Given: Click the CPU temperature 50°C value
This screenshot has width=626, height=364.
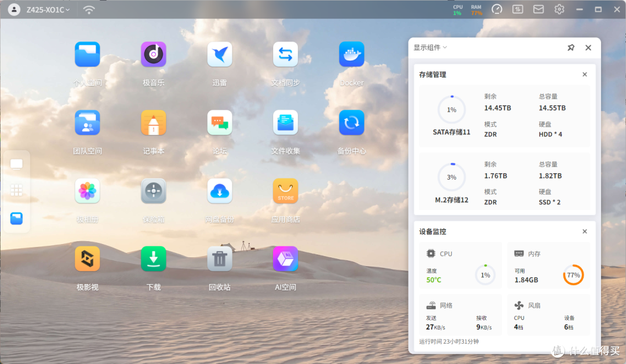Looking at the screenshot, I should coord(434,280).
